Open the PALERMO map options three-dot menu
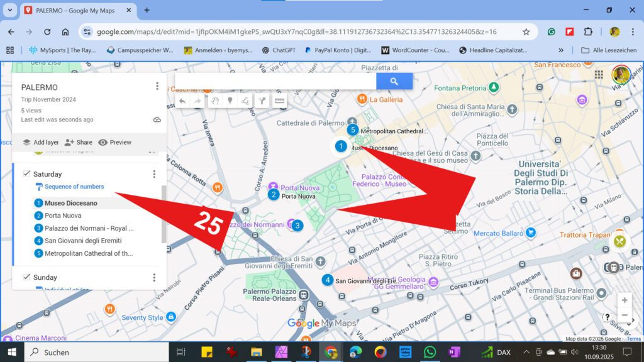This screenshot has width=644, height=362. pyautogui.click(x=155, y=85)
